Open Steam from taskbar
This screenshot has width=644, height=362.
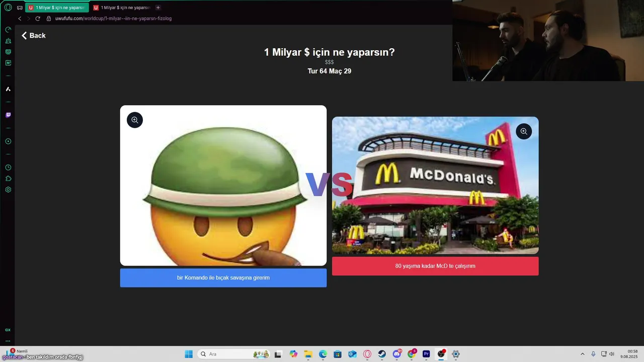click(x=382, y=354)
